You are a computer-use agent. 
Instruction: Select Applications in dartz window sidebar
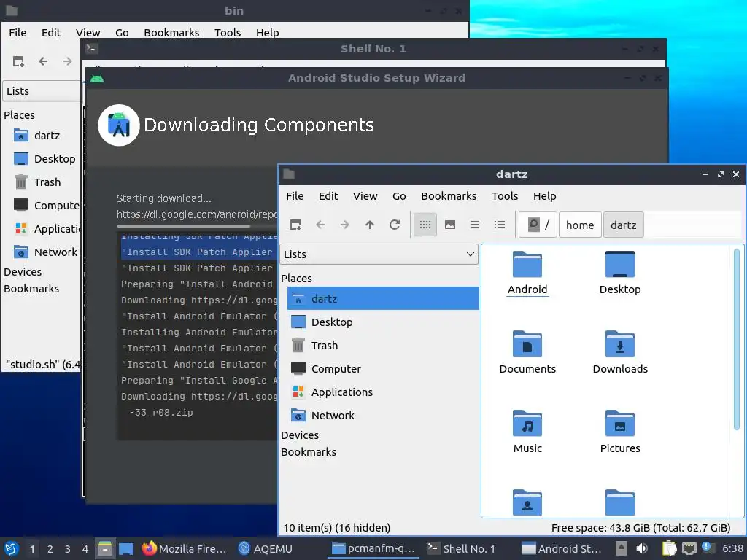point(383,392)
